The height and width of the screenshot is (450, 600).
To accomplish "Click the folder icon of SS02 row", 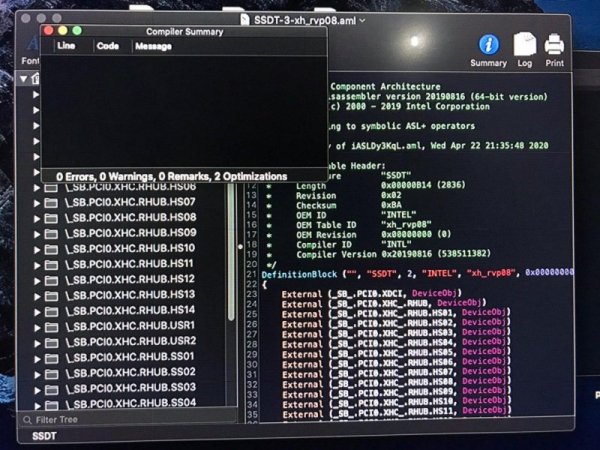I will coord(51,374).
